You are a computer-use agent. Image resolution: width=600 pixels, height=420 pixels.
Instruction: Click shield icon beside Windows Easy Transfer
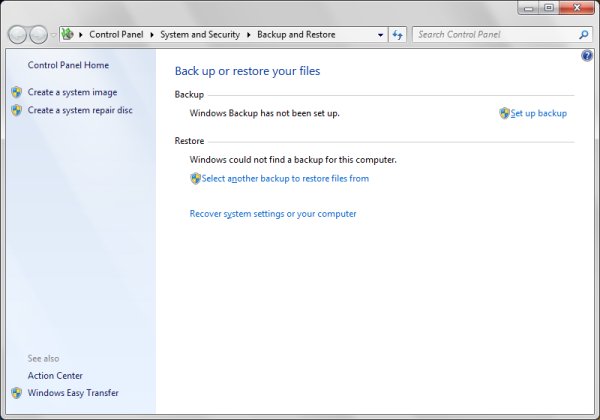[16, 393]
